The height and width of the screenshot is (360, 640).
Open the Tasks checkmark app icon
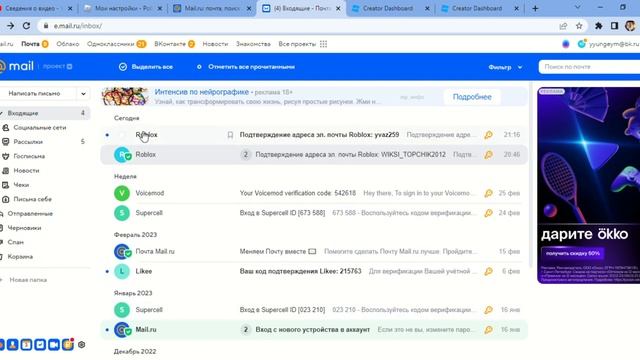pos(40,344)
